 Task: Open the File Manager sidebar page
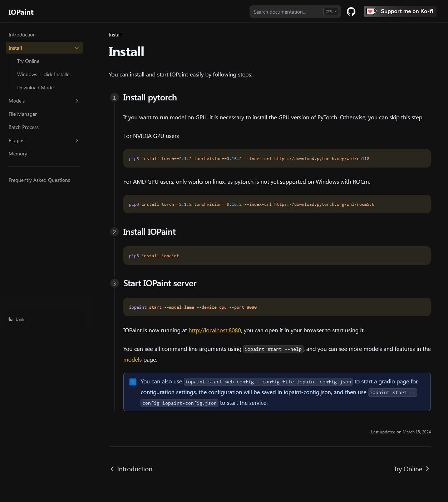pos(23,114)
